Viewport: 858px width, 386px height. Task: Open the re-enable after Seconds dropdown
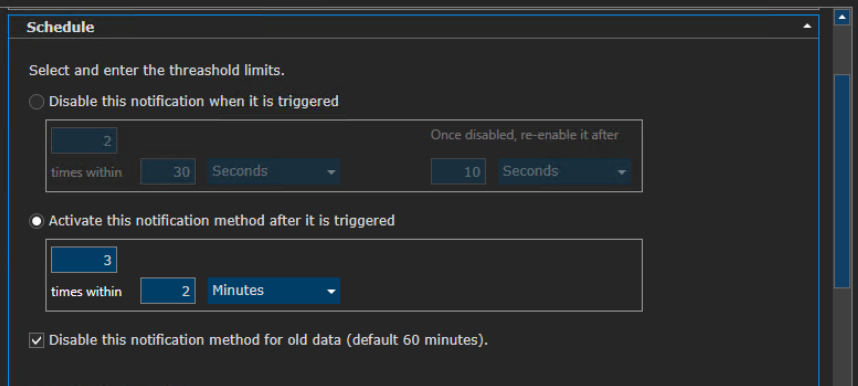564,171
